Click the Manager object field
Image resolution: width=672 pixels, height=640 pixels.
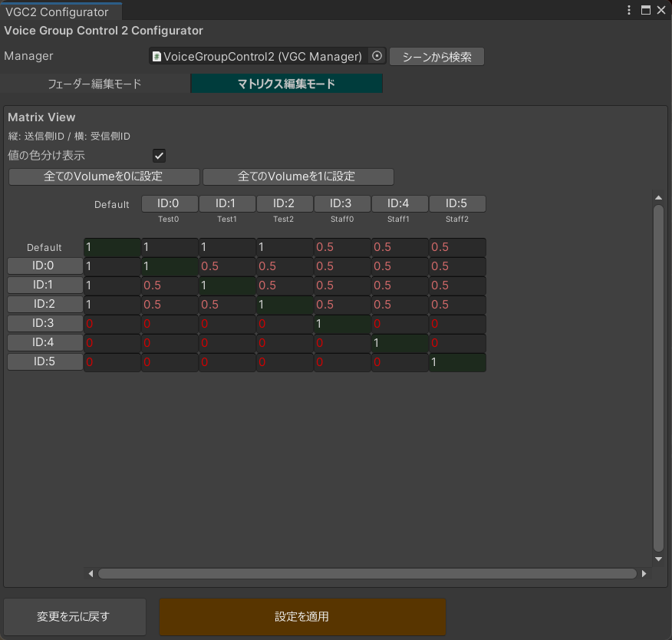point(268,57)
